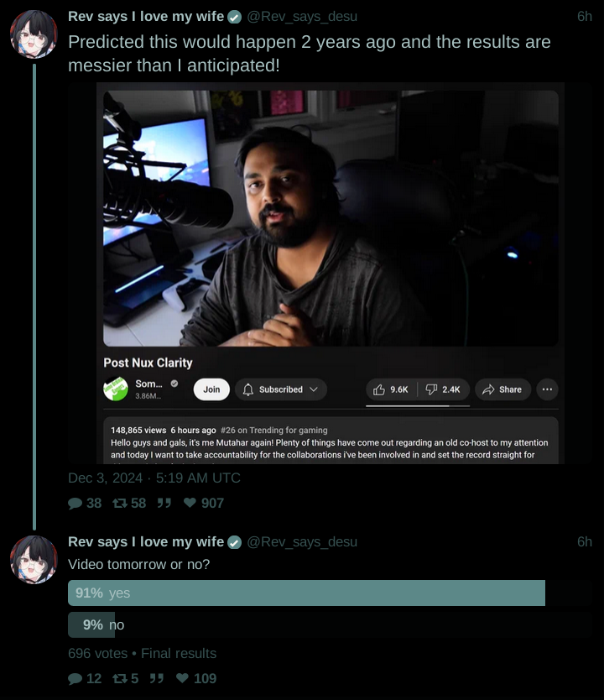Click the thumbs up 9.6K button
The image size is (604, 700).
click(x=391, y=389)
